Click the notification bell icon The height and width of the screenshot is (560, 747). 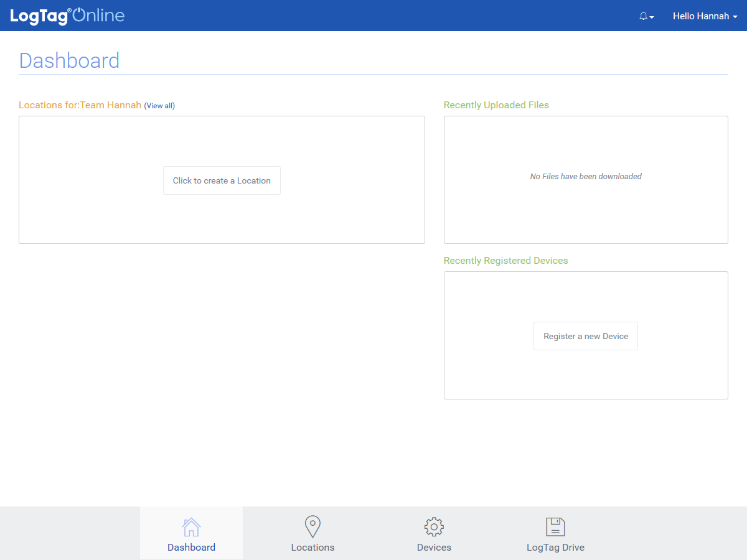click(643, 16)
